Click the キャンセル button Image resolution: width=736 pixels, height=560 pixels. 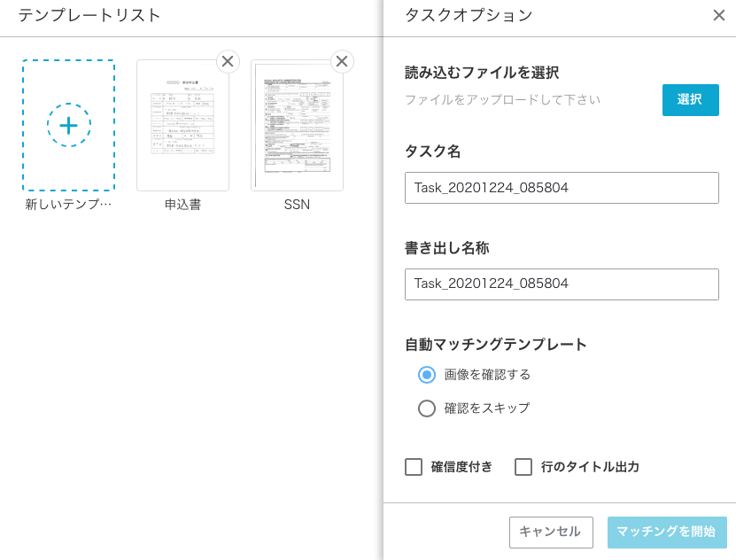click(x=551, y=533)
